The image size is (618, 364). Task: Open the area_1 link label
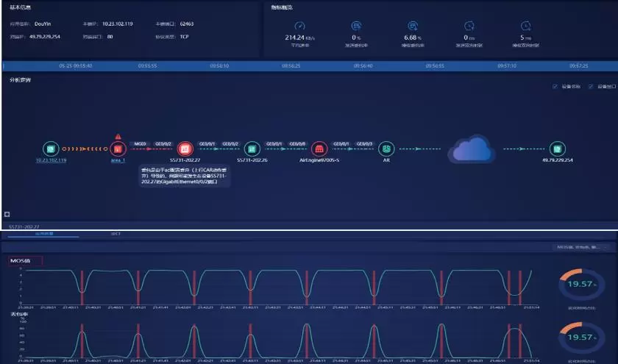point(118,160)
